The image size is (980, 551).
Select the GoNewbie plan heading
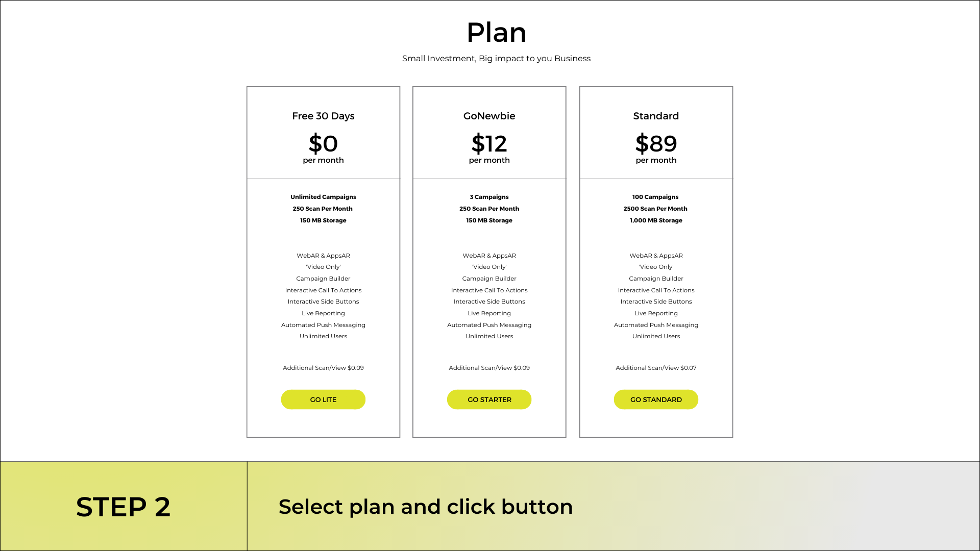tap(489, 116)
